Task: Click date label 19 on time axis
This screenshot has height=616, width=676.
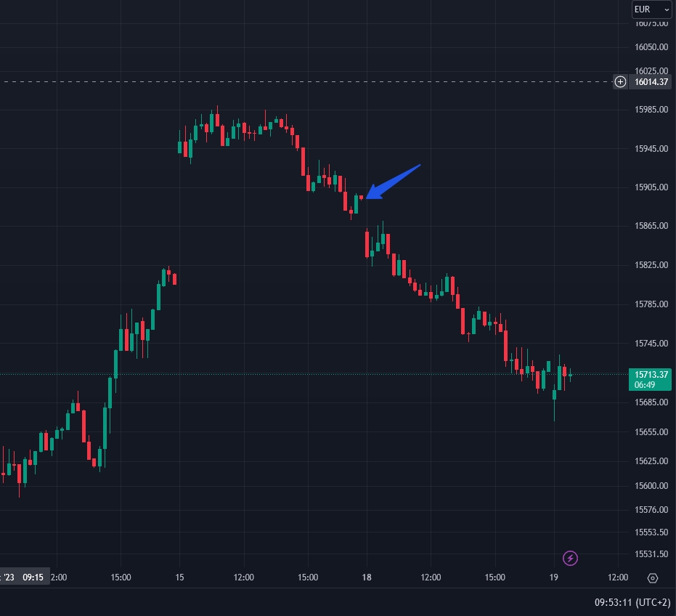Action: coord(553,577)
